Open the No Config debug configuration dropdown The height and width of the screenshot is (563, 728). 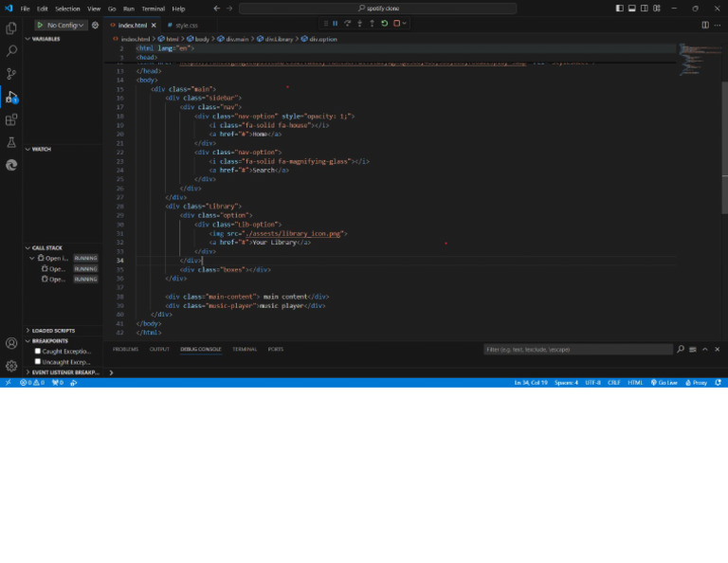point(65,25)
